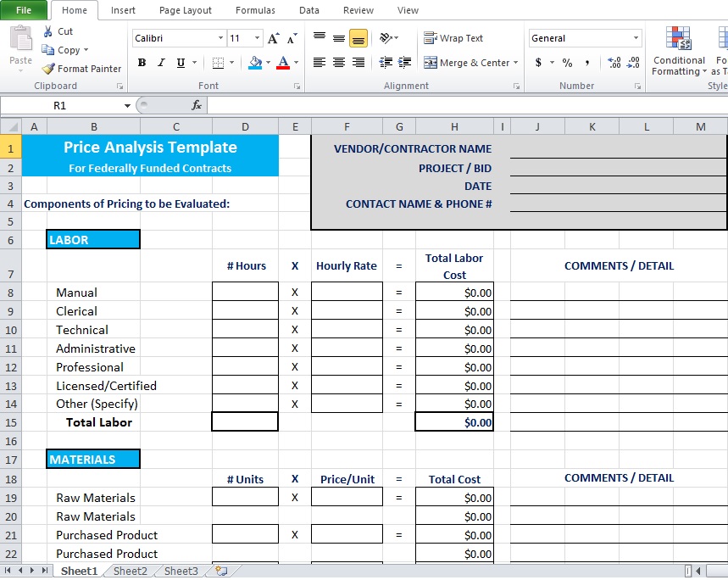
Task: Apply red font color
Action: [x=283, y=62]
